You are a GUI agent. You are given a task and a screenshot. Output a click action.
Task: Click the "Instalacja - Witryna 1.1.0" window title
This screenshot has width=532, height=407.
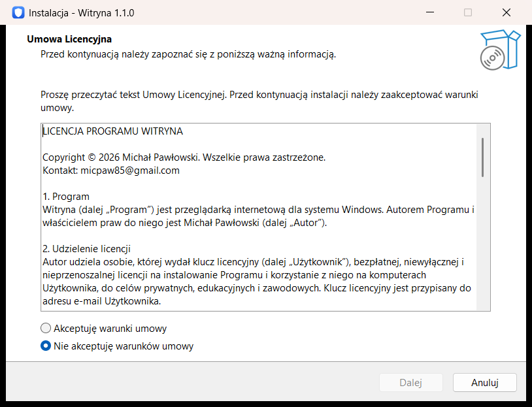tap(82, 13)
